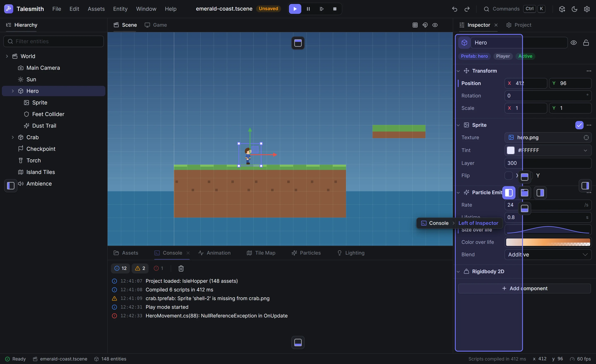The width and height of the screenshot is (596, 364).
Task: Click the undo arrow icon
Action: click(454, 9)
